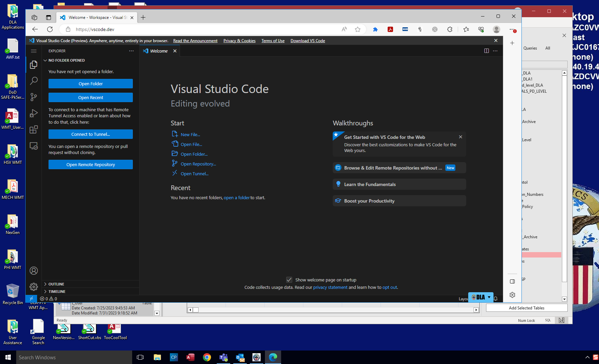Open Read the Announcement link

click(x=195, y=41)
